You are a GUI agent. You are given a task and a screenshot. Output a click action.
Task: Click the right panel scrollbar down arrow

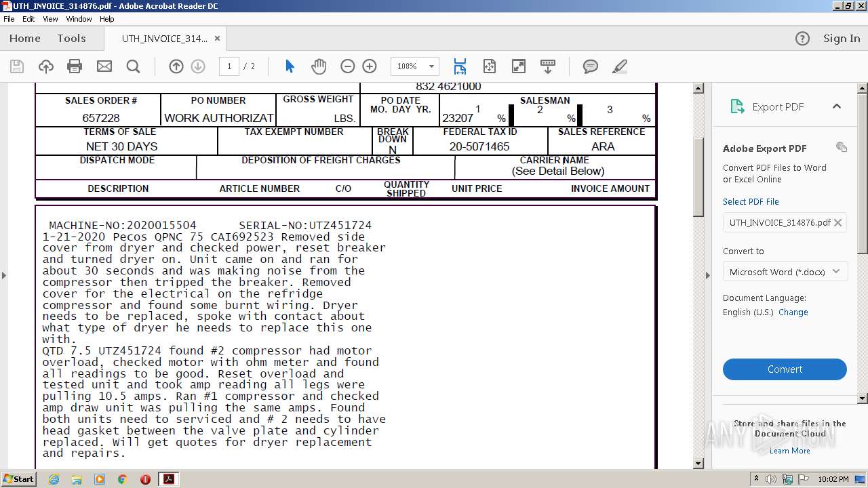coord(863,399)
